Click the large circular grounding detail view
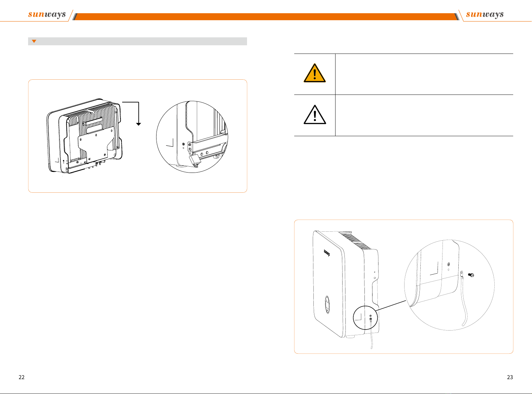The image size is (532, 394). point(449,285)
